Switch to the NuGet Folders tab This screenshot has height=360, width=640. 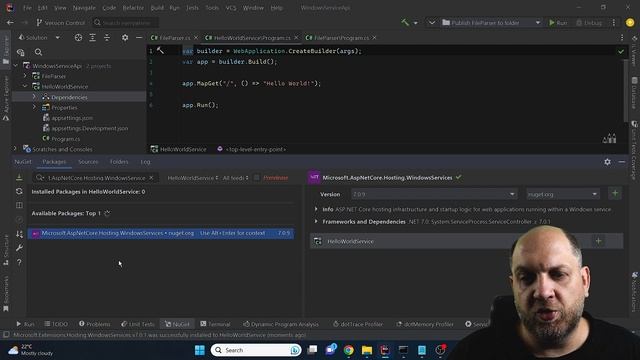point(119,162)
